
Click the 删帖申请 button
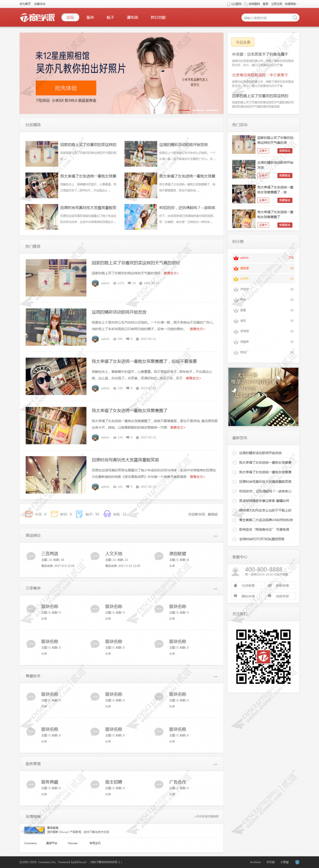[x=247, y=596]
